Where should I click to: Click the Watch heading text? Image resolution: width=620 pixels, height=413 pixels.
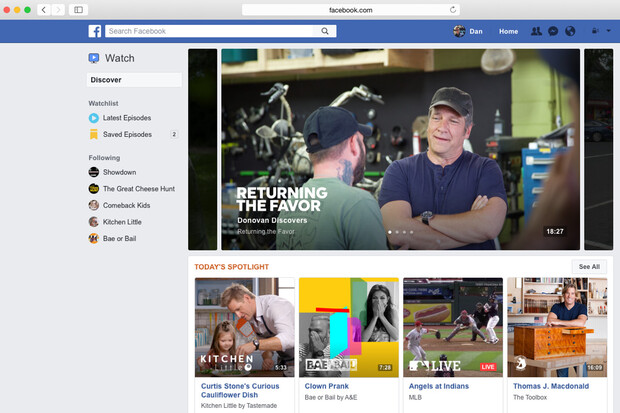point(120,58)
